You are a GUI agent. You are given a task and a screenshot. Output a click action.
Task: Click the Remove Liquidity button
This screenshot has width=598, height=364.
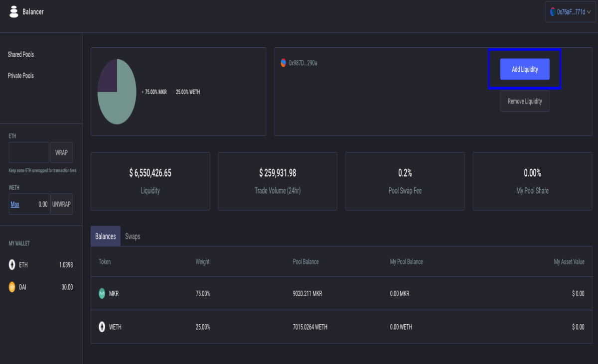click(525, 101)
